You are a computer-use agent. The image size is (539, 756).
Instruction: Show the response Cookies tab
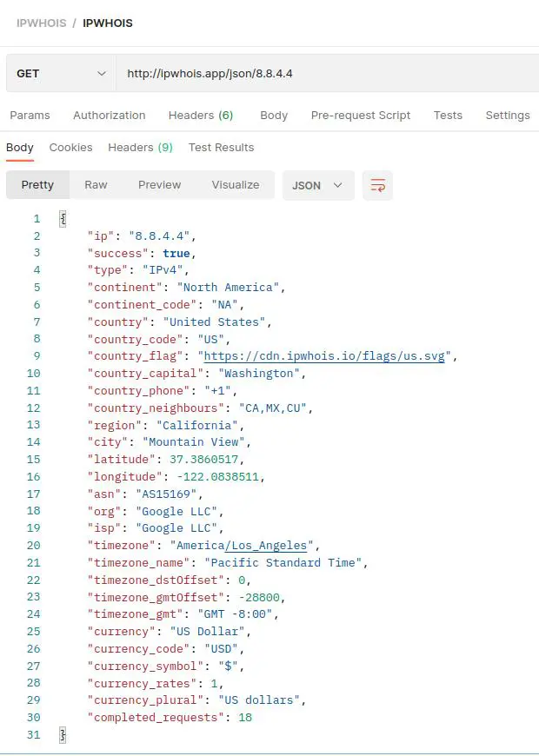[x=70, y=147]
